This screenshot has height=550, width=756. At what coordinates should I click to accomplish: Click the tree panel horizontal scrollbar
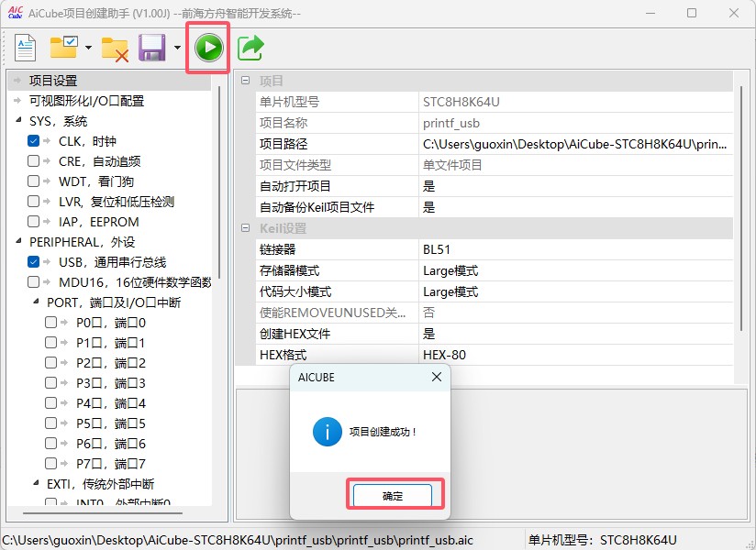point(103,513)
